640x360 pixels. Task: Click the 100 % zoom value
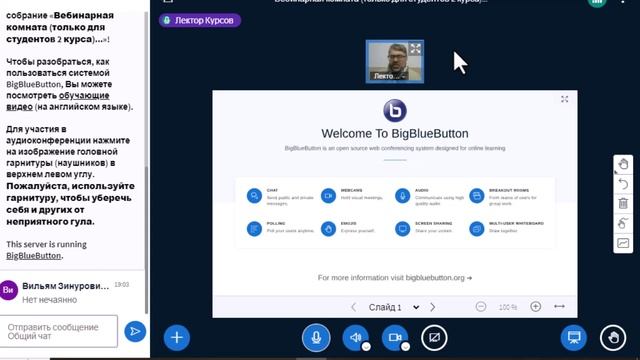[508, 307]
